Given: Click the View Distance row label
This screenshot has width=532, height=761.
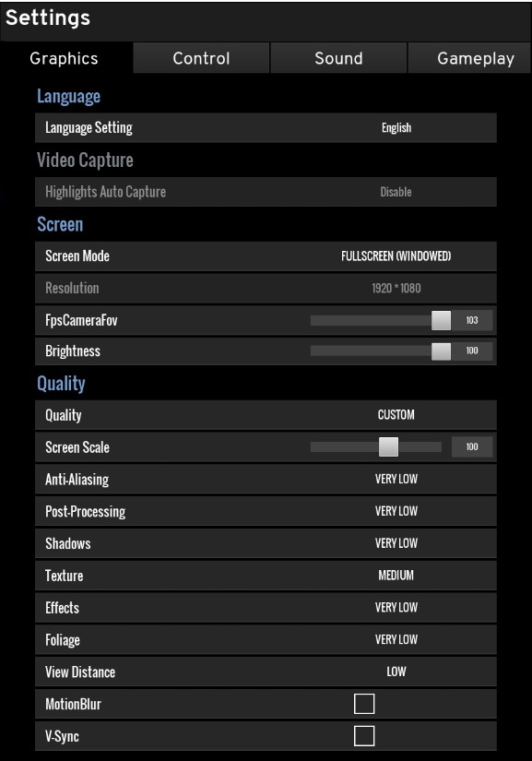Looking at the screenshot, I should tap(80, 672).
